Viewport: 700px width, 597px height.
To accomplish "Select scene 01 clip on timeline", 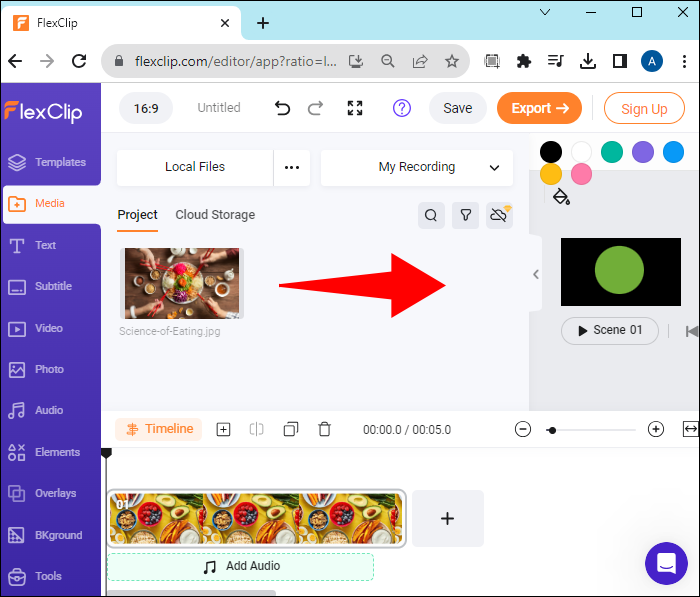I will (256, 518).
